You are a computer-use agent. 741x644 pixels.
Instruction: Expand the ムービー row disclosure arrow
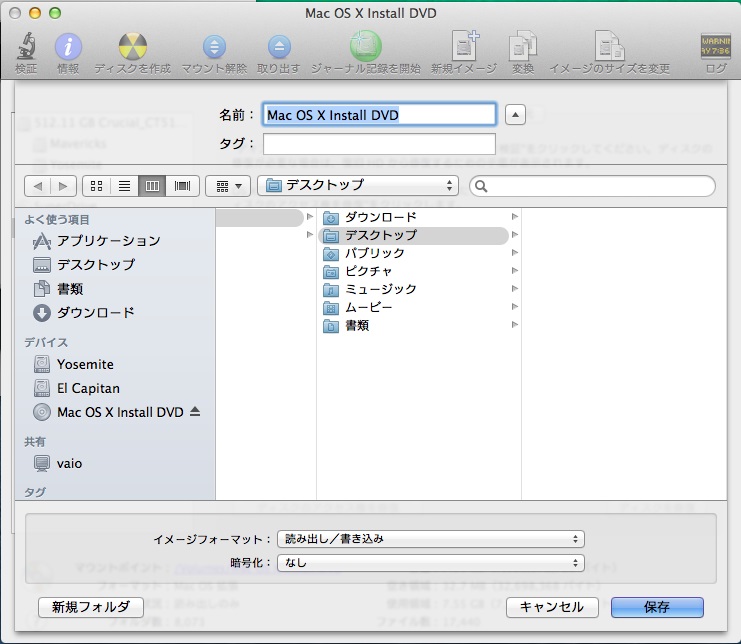(515, 307)
